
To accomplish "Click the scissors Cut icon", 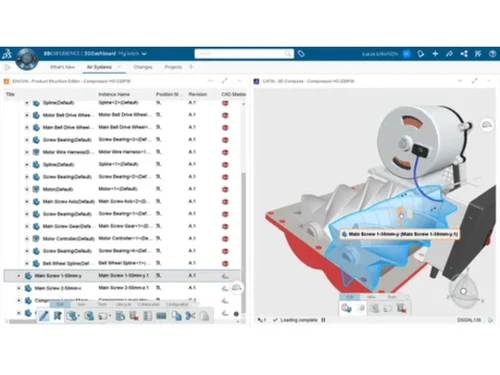I will coord(190,315).
